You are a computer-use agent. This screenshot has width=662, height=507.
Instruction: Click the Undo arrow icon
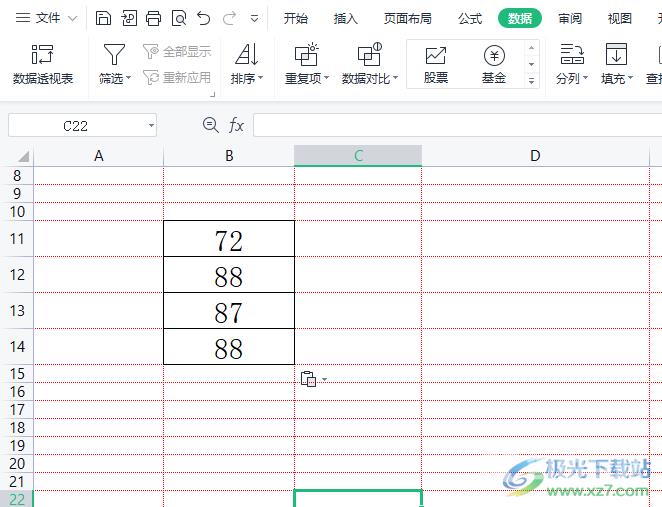(x=203, y=18)
